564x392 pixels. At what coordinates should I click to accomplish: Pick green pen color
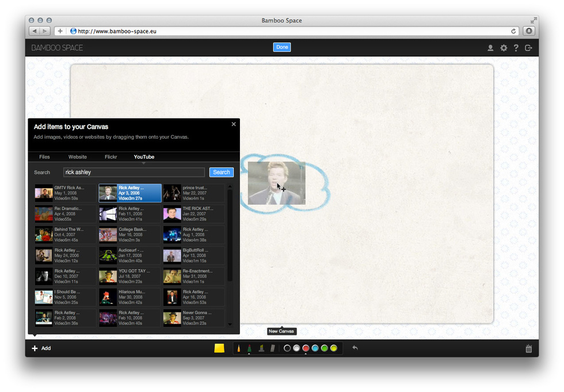[325, 348]
